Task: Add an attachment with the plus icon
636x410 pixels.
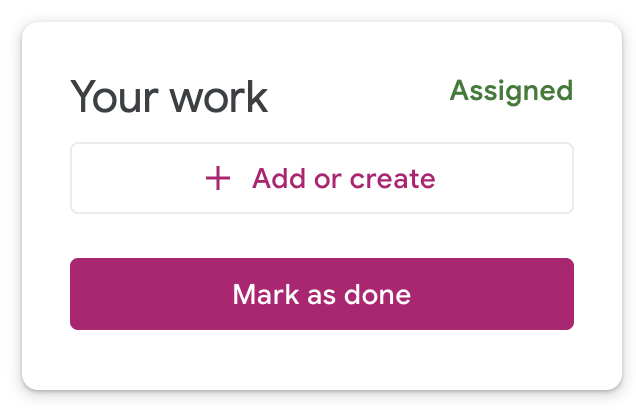Action: click(x=217, y=179)
